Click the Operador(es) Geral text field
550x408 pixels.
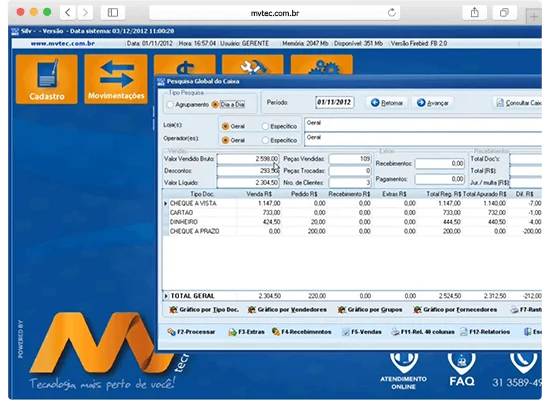pos(423,138)
